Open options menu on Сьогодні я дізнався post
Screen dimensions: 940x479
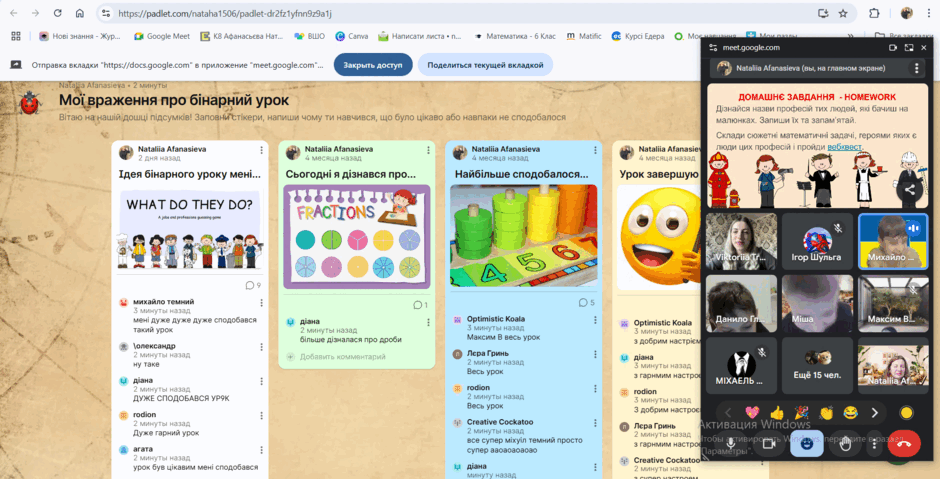pos(428,150)
